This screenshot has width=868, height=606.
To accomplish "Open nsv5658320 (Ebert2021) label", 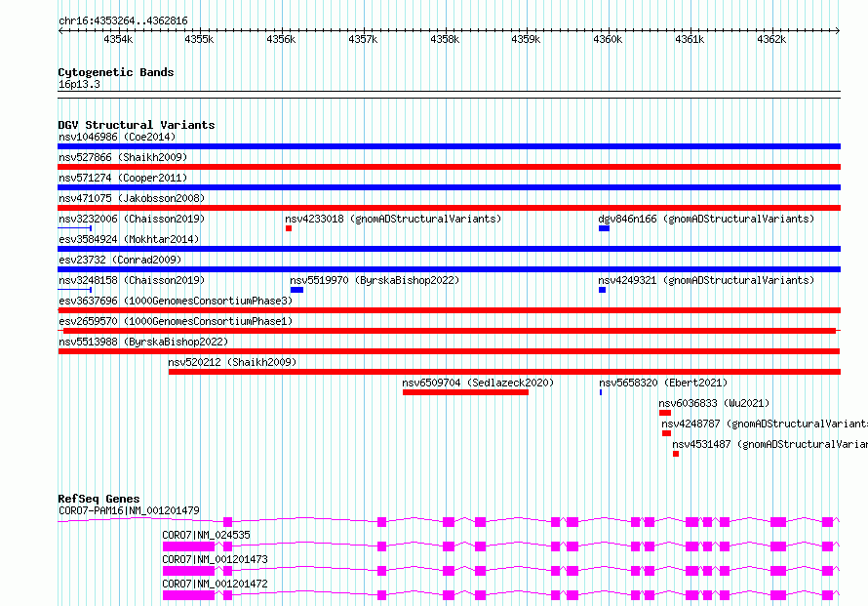I will point(663,383).
